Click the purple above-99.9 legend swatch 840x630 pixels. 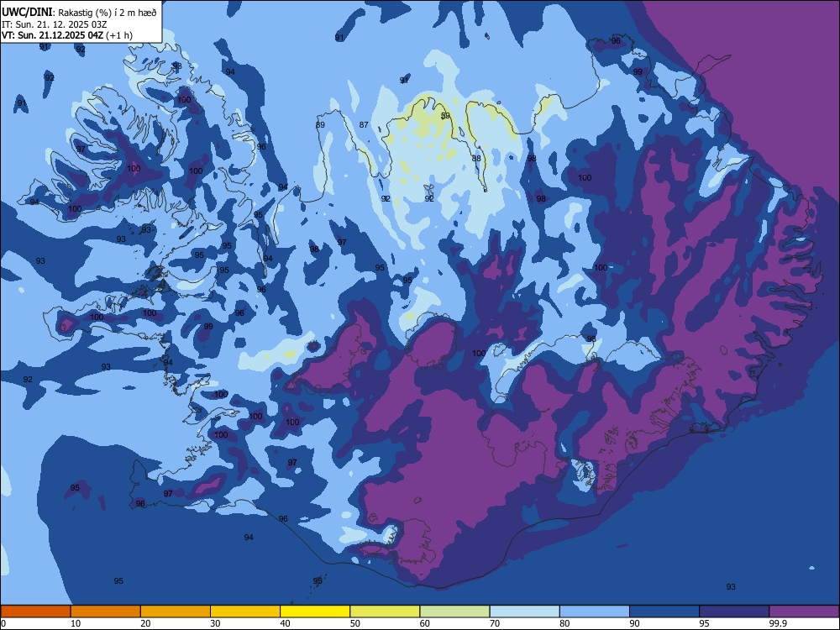tap(804, 612)
